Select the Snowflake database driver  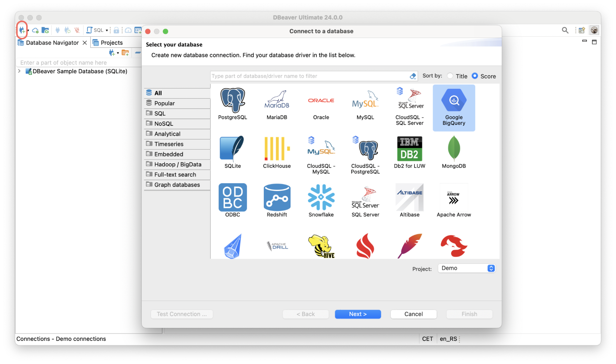coord(321,200)
